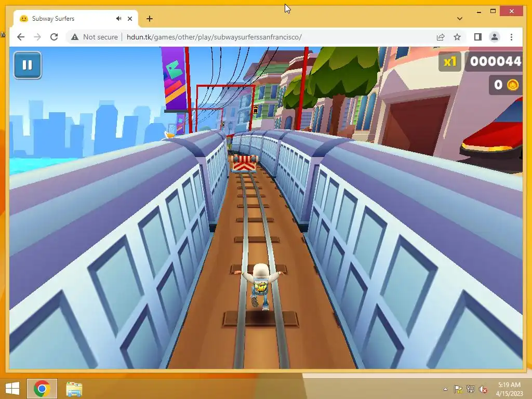Open the taskbar clock and date
Screen dimensions: 532x399
[x=509, y=389]
